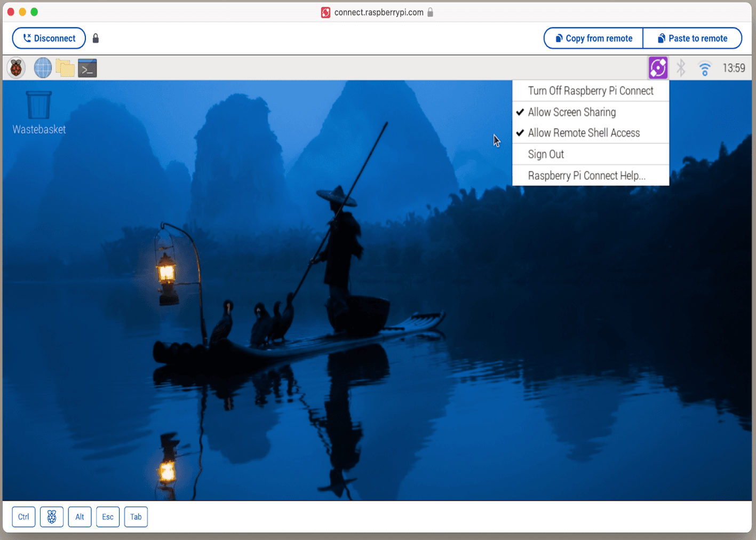Click the Raspberry Pi Connect tray icon
The image size is (756, 540).
pyautogui.click(x=658, y=68)
